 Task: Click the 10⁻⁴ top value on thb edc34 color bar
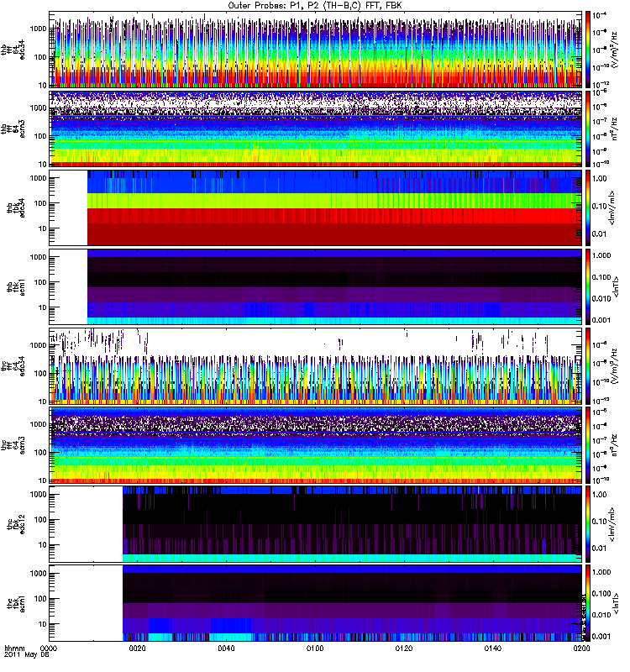(x=599, y=15)
